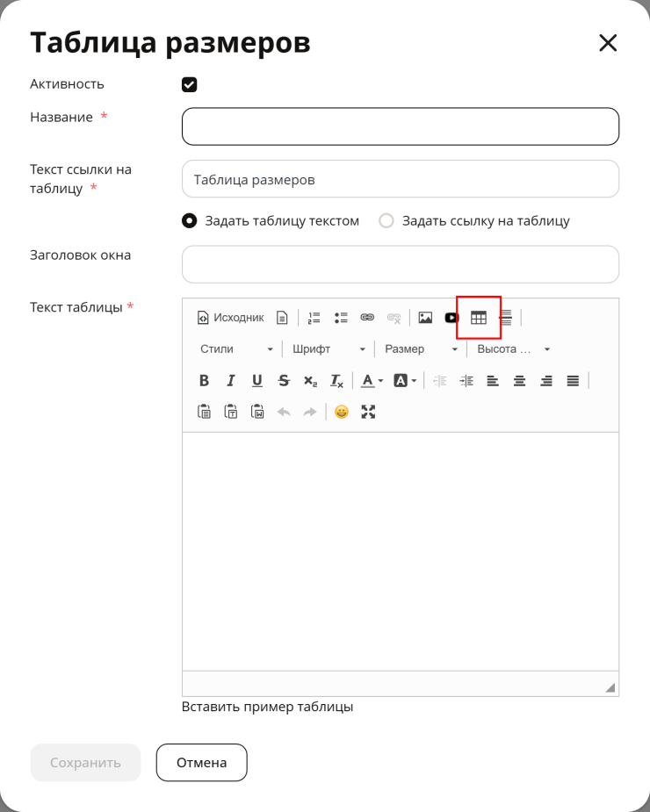650x812 pixels.
Task: Insert a horizontal line
Action: click(x=505, y=318)
